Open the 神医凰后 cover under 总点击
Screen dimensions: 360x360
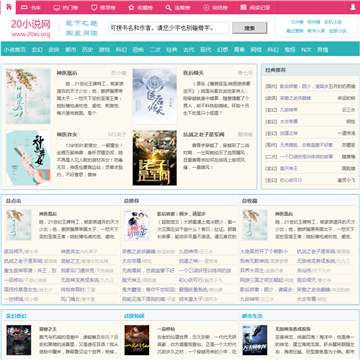tap(19, 225)
